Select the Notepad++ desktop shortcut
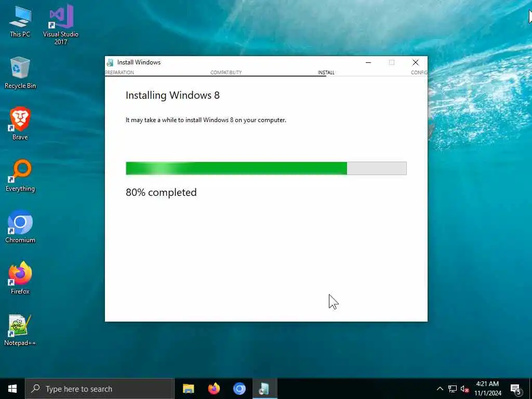This screenshot has width=532, height=399. pyautogui.click(x=20, y=330)
